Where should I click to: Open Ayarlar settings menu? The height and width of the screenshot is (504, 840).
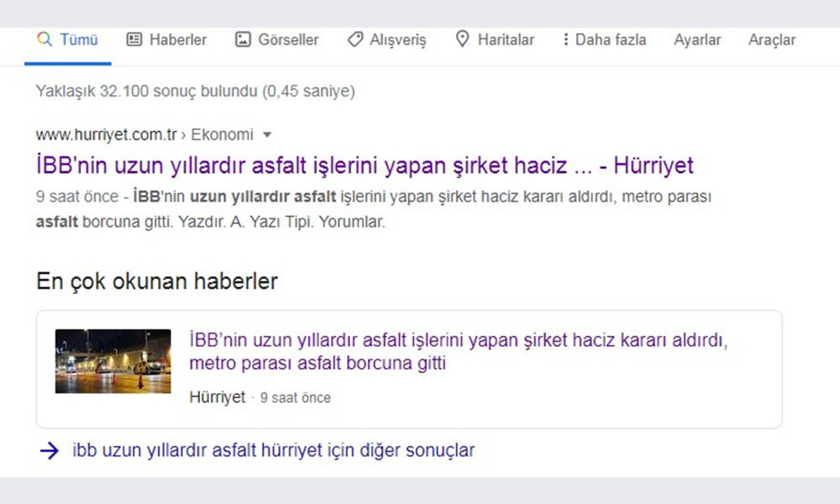coord(697,39)
